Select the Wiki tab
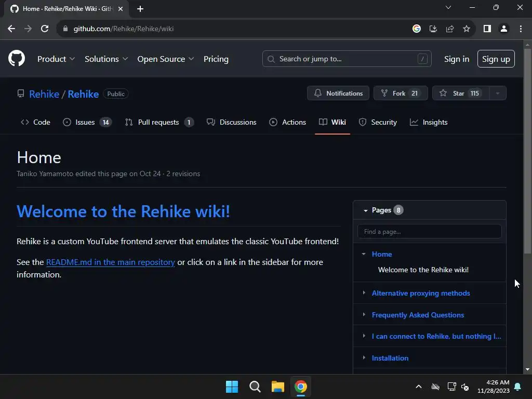Image resolution: width=532 pixels, height=399 pixels. [x=332, y=122]
